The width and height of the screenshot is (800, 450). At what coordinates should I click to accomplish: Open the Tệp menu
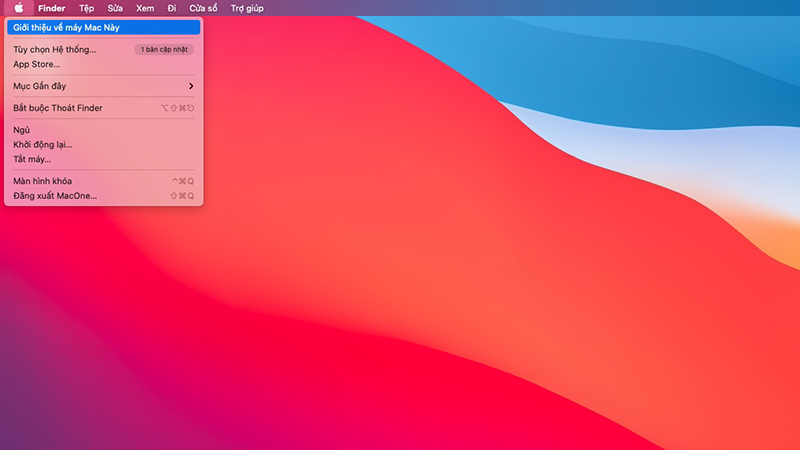86,8
